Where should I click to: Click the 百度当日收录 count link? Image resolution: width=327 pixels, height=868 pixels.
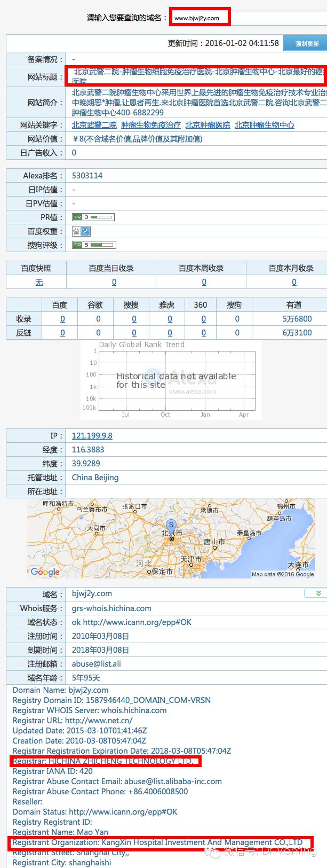(114, 282)
